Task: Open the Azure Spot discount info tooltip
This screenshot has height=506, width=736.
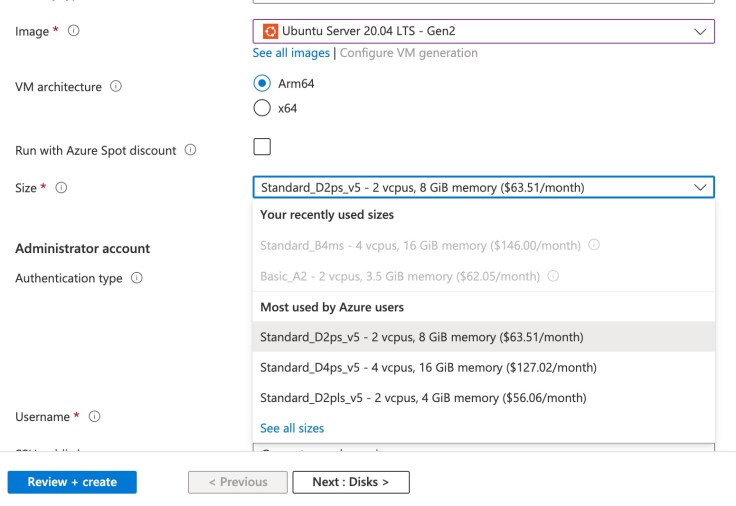Action: (190, 150)
